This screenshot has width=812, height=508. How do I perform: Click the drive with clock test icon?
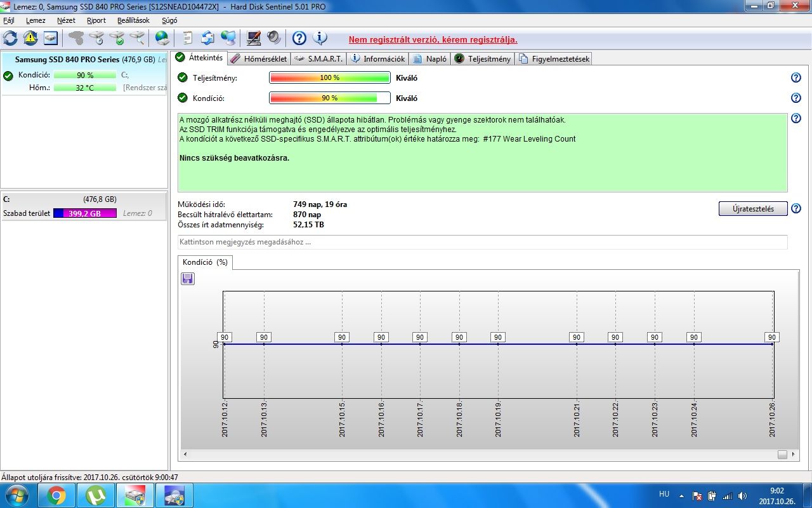[96, 38]
